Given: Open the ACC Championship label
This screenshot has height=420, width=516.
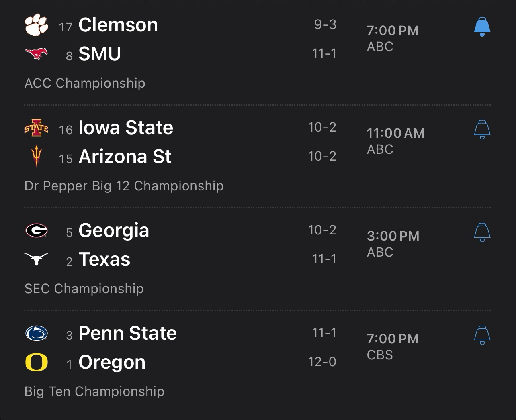Looking at the screenshot, I should pyautogui.click(x=85, y=83).
